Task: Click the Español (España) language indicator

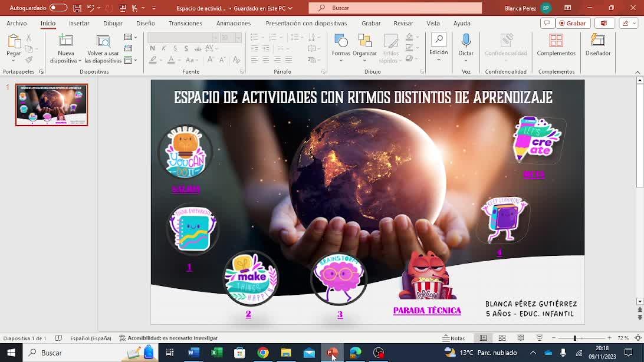Action: (90, 338)
